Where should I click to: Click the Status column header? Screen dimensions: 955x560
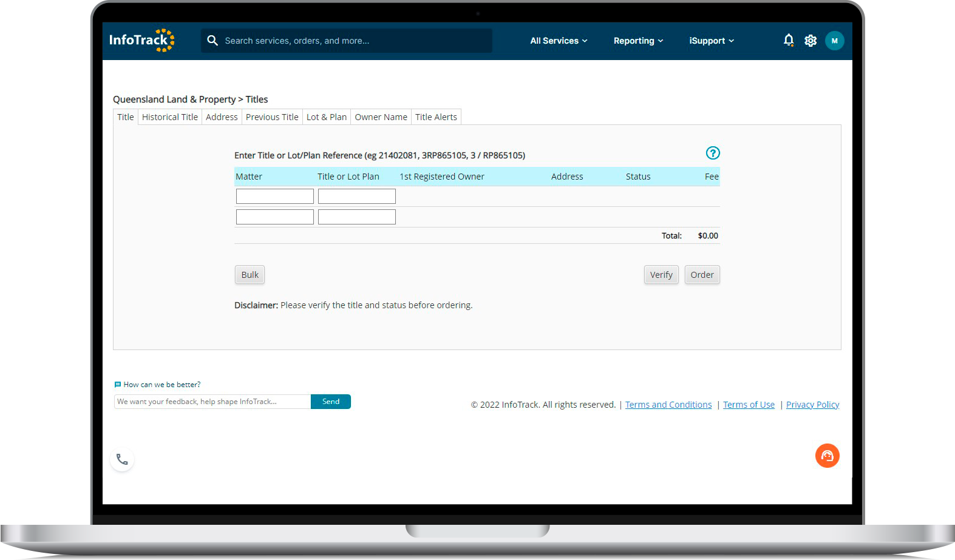pyautogui.click(x=638, y=177)
